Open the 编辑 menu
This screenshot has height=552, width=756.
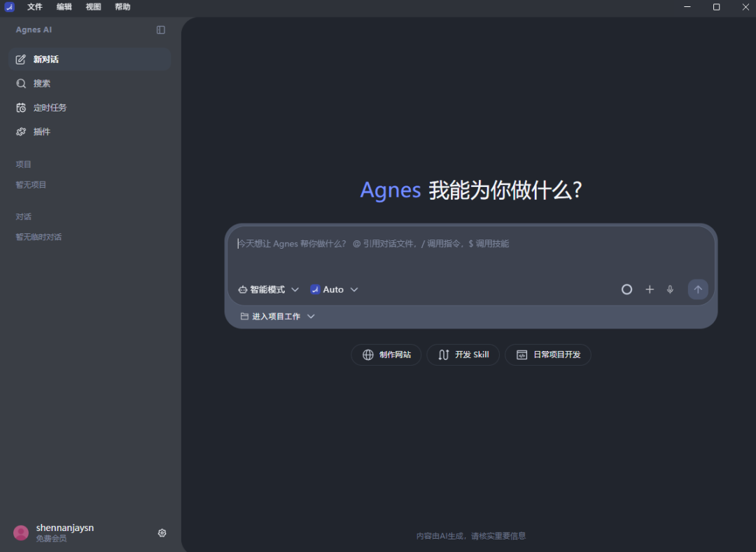click(x=64, y=7)
